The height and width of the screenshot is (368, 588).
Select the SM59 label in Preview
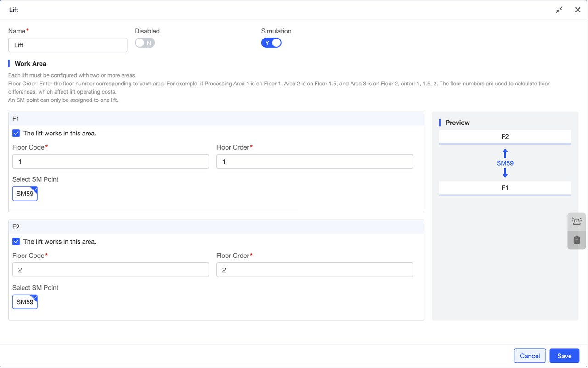(505, 163)
